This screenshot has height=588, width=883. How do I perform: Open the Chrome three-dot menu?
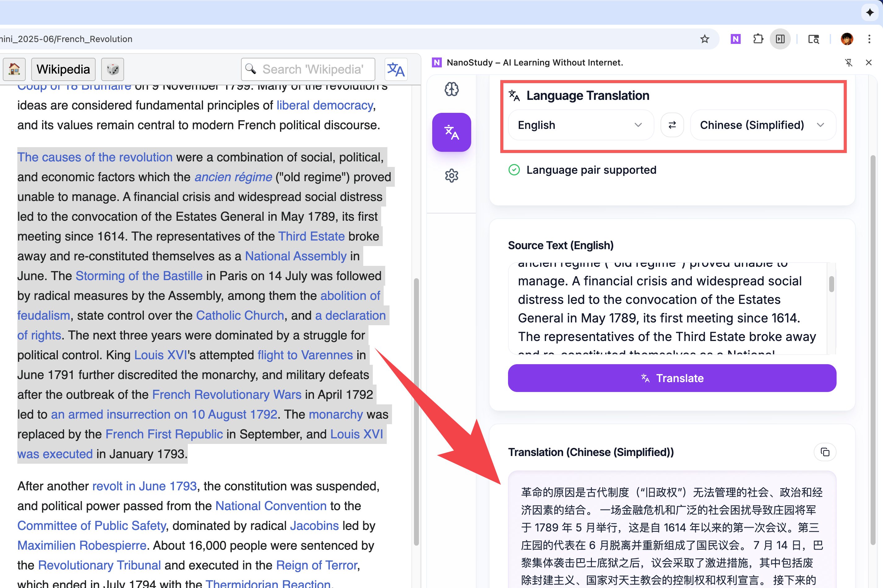(x=869, y=39)
